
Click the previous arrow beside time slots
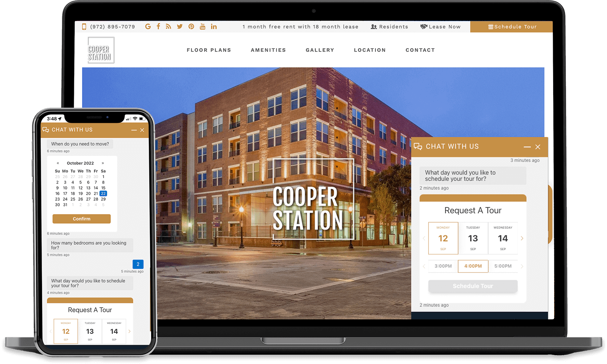click(x=424, y=266)
